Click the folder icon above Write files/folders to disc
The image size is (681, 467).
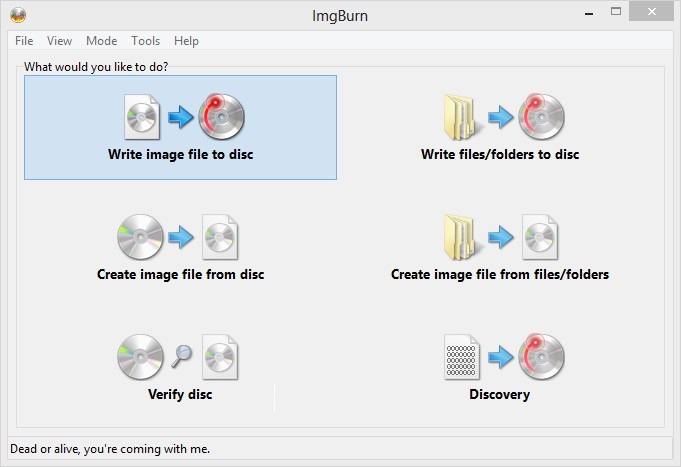[461, 117]
